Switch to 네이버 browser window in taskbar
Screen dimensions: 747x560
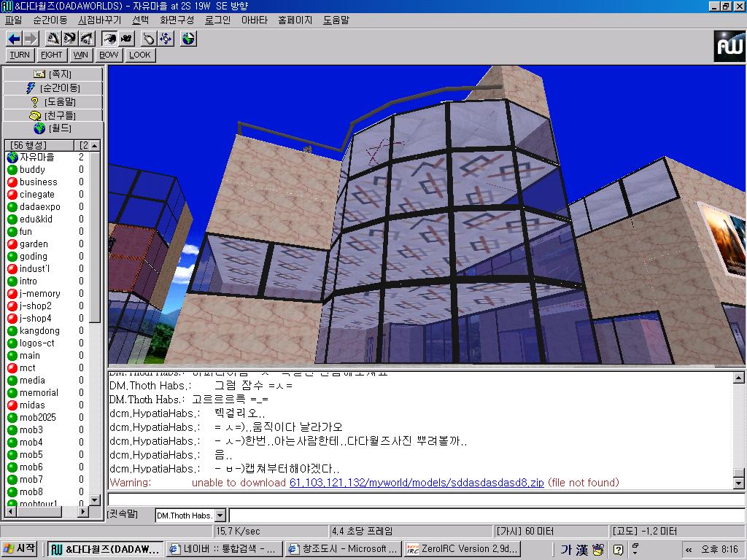click(224, 549)
